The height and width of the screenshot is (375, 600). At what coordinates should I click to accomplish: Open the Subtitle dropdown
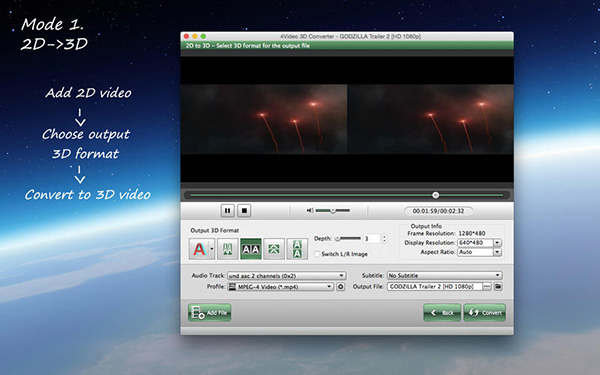[444, 276]
